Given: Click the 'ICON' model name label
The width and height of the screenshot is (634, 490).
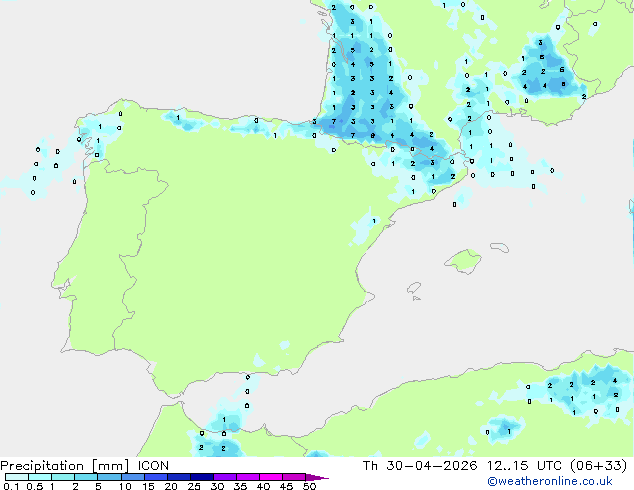Looking at the screenshot, I should click(x=153, y=466).
